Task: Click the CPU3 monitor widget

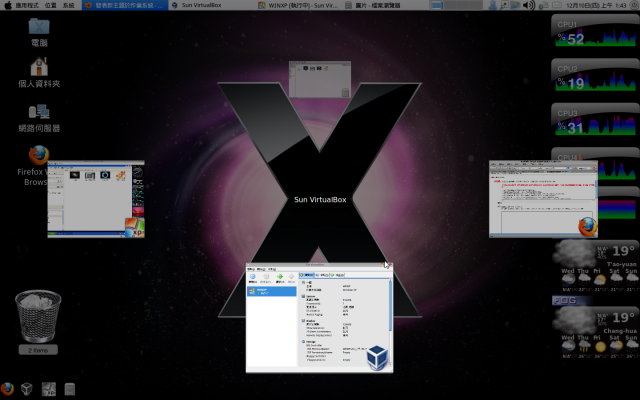Action: pos(596,120)
